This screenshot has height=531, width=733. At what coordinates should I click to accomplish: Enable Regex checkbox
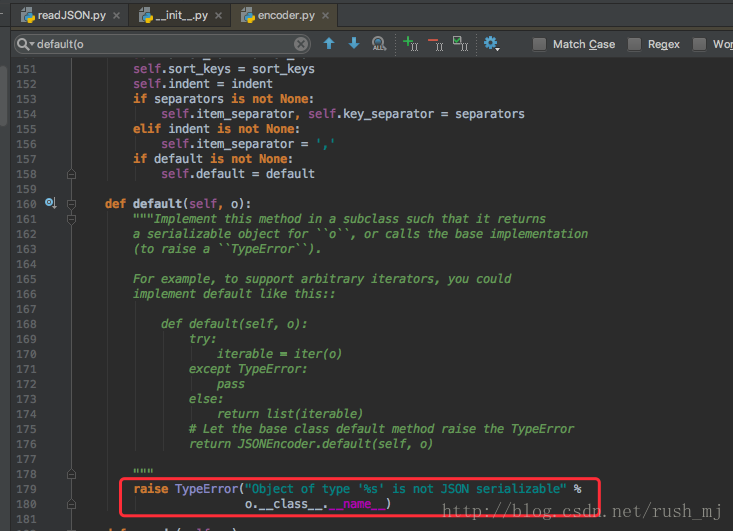point(634,44)
